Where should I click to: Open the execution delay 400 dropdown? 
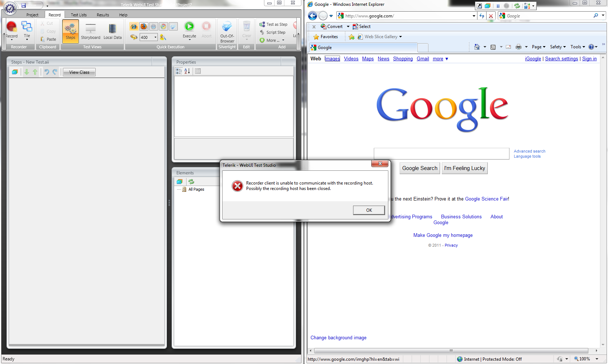point(155,37)
